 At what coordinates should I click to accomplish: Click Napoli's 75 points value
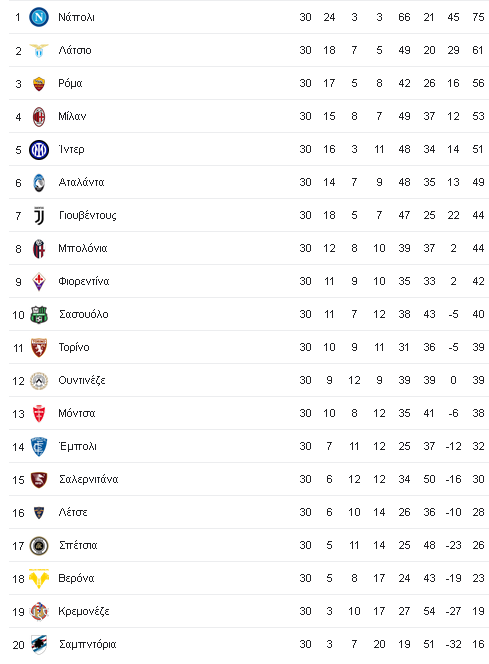click(x=478, y=17)
